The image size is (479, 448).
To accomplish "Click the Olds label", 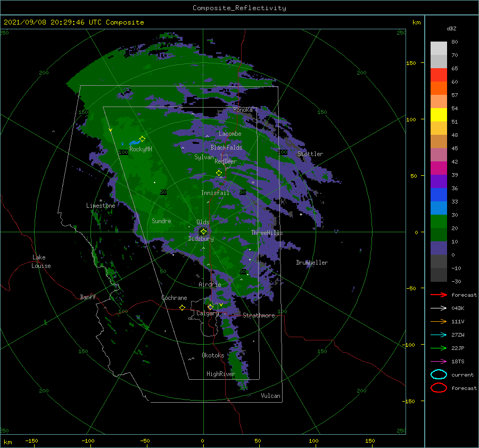I will (x=203, y=222).
